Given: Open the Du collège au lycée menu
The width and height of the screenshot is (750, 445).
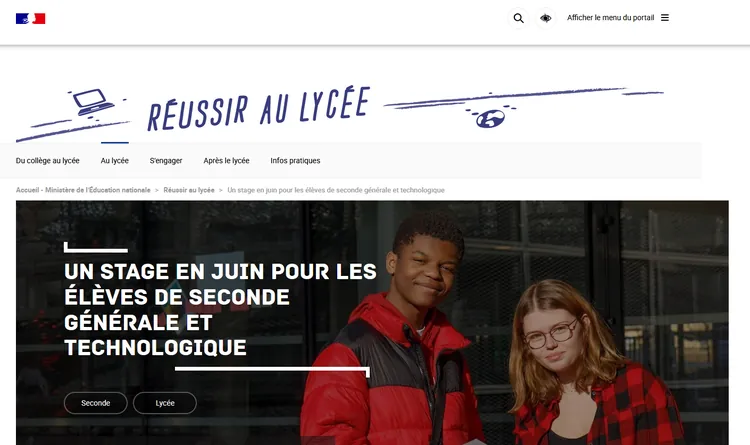Looking at the screenshot, I should tap(47, 161).
